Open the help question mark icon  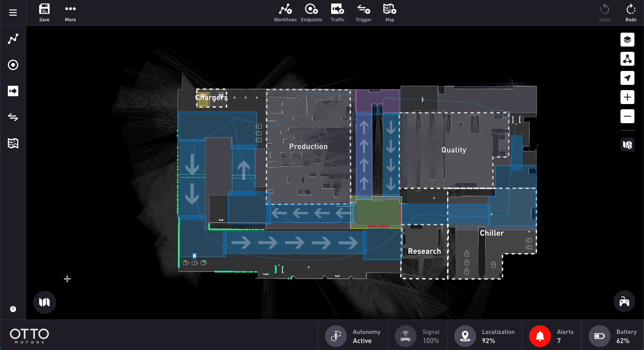point(13,309)
